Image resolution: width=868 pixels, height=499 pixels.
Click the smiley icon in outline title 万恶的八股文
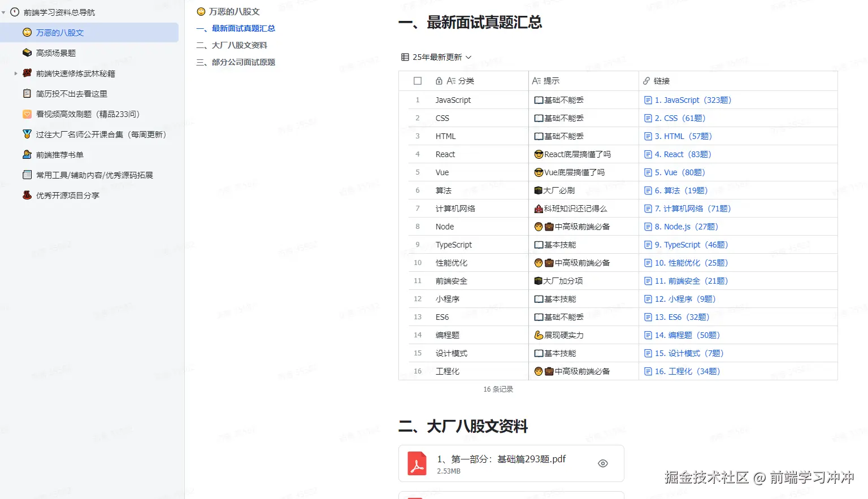pyautogui.click(x=201, y=11)
